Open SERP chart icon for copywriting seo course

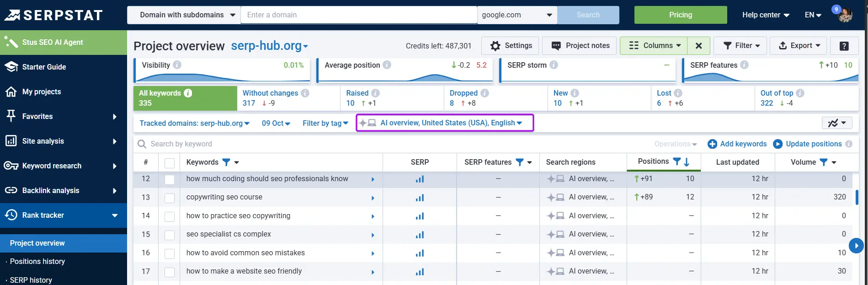click(x=420, y=198)
